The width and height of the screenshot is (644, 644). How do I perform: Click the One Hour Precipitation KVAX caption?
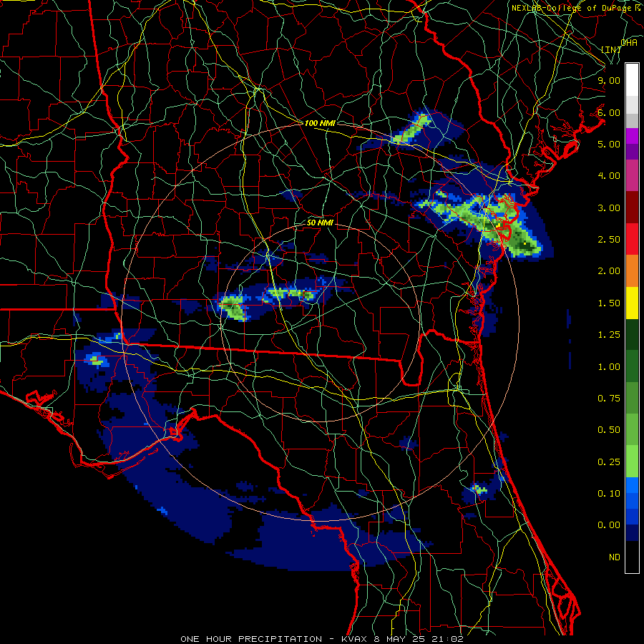322,639
